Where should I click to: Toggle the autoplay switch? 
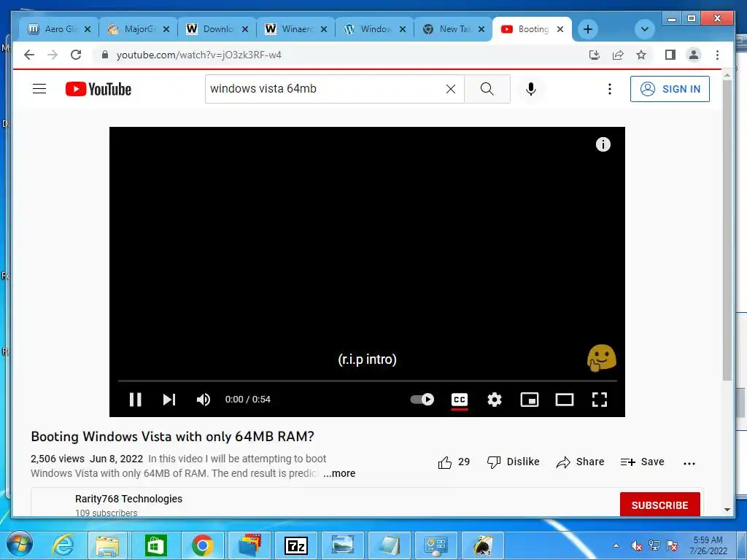pos(422,399)
